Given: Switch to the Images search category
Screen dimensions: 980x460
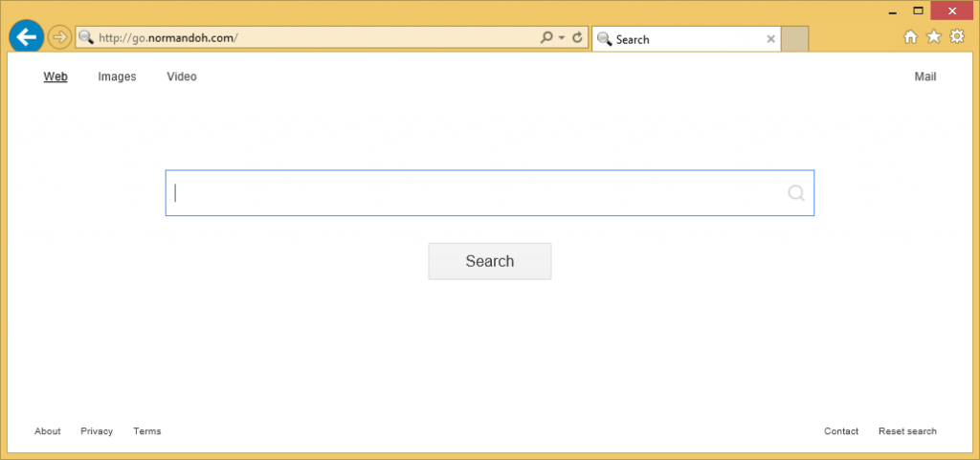Looking at the screenshot, I should (117, 77).
